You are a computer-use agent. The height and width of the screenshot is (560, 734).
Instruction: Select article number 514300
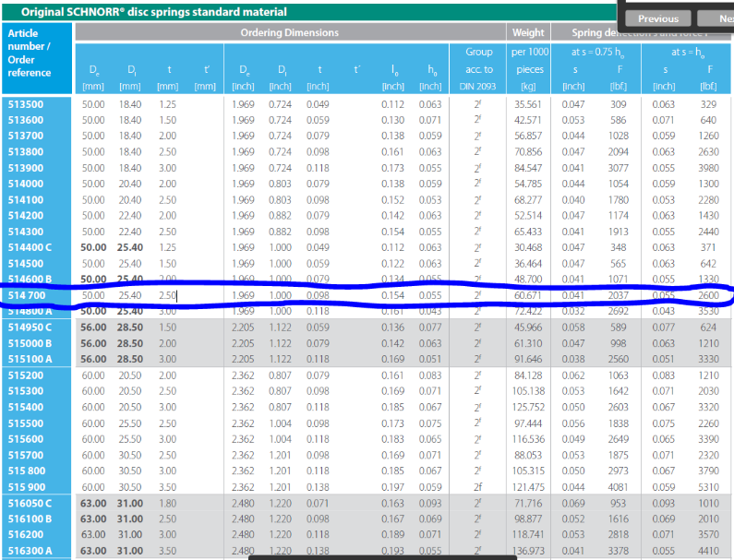26,232
